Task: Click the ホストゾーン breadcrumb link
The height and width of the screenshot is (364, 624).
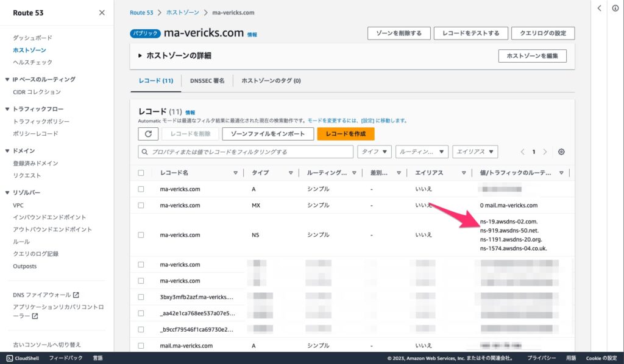Action: (x=183, y=13)
